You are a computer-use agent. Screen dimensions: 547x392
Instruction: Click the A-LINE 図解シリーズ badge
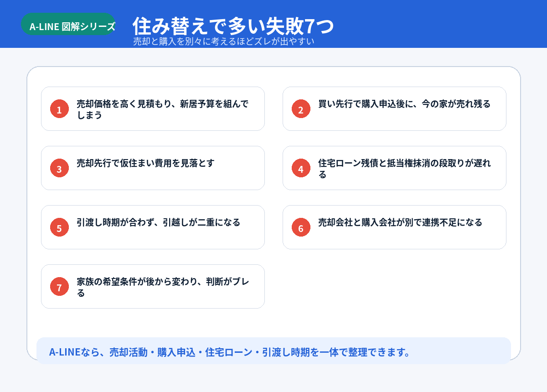pos(68,24)
